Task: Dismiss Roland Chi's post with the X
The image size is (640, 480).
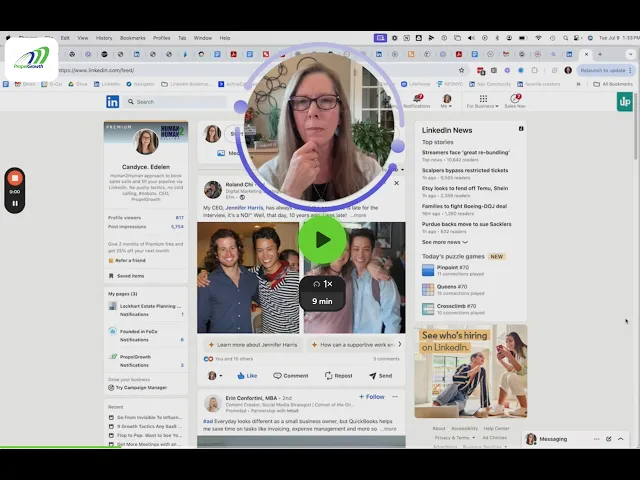Action: [396, 183]
